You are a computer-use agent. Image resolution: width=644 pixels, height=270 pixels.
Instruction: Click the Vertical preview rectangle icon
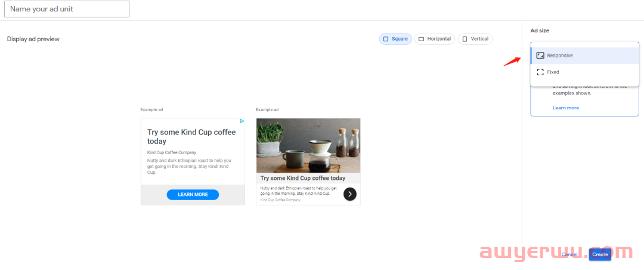(465, 39)
